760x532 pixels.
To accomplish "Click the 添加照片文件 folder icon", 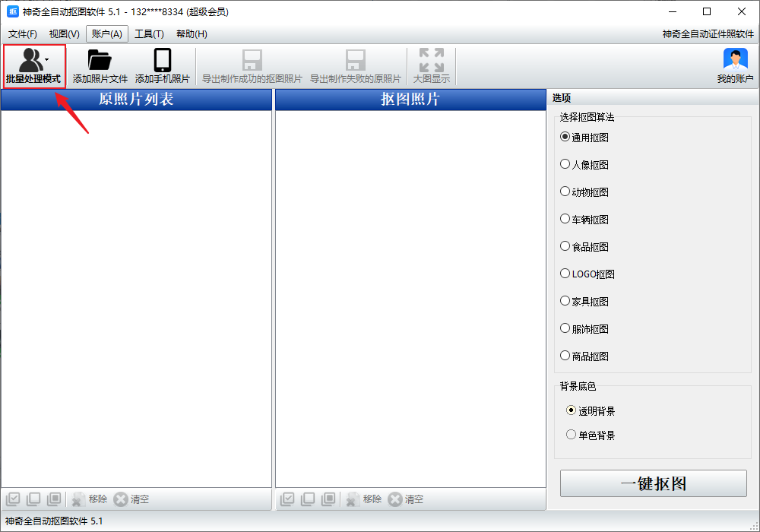I will coord(100,61).
